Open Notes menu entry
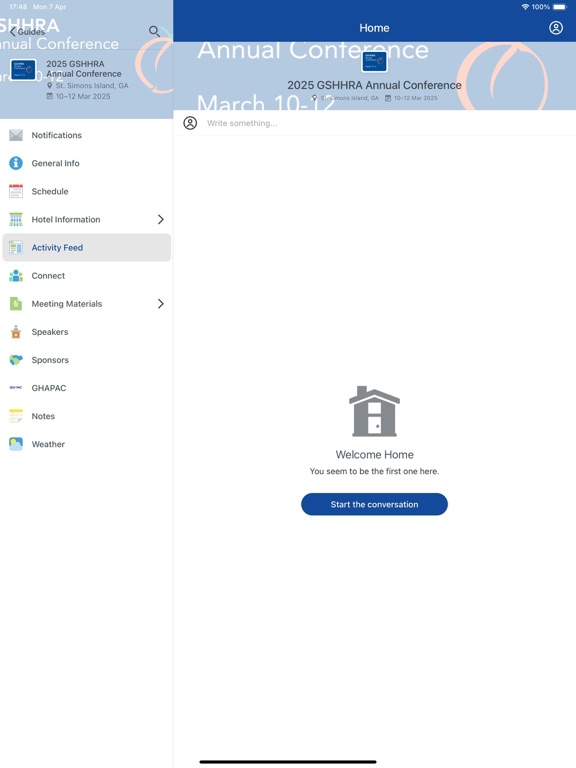 pos(87,416)
